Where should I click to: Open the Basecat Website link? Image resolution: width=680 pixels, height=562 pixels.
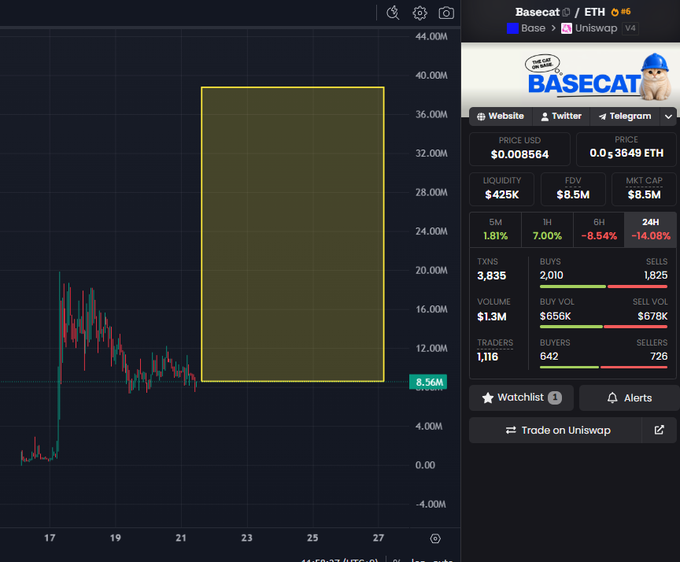point(500,116)
